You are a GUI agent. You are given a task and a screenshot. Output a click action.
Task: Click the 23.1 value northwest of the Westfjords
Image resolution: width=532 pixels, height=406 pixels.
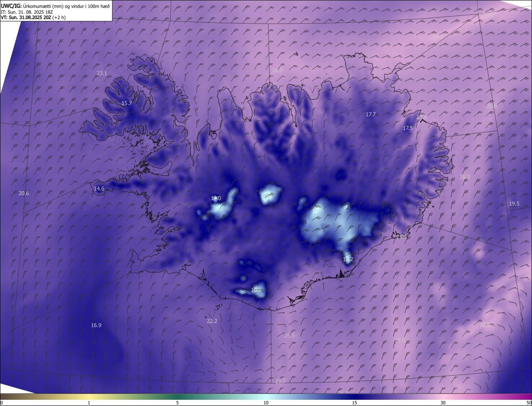pyautogui.click(x=102, y=73)
